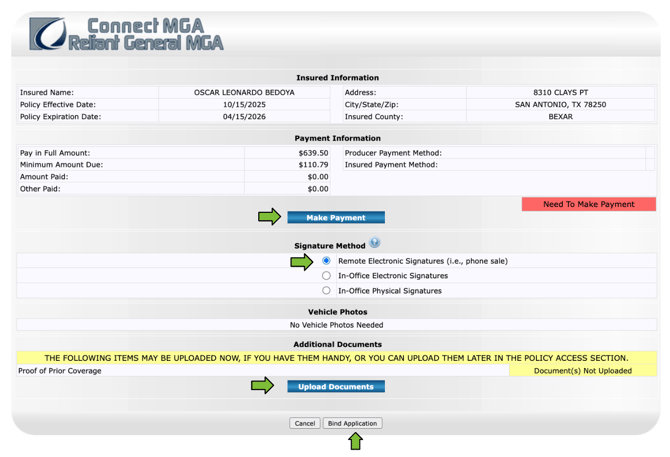
Task: Click the Pay in Full Amount $639.50
Action: 313,153
